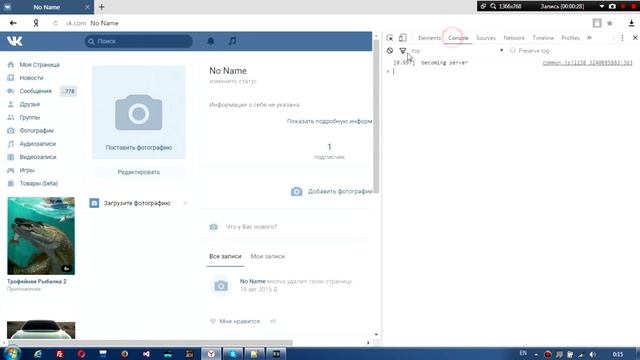Clear the console with the clear icon
Image resolution: width=640 pixels, height=360 pixels.
pyautogui.click(x=390, y=51)
